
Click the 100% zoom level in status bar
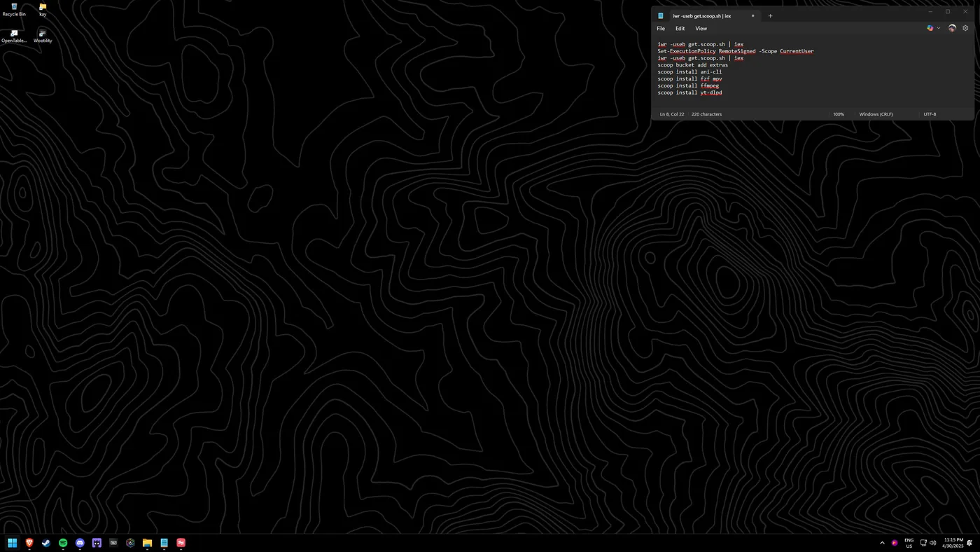(x=839, y=114)
